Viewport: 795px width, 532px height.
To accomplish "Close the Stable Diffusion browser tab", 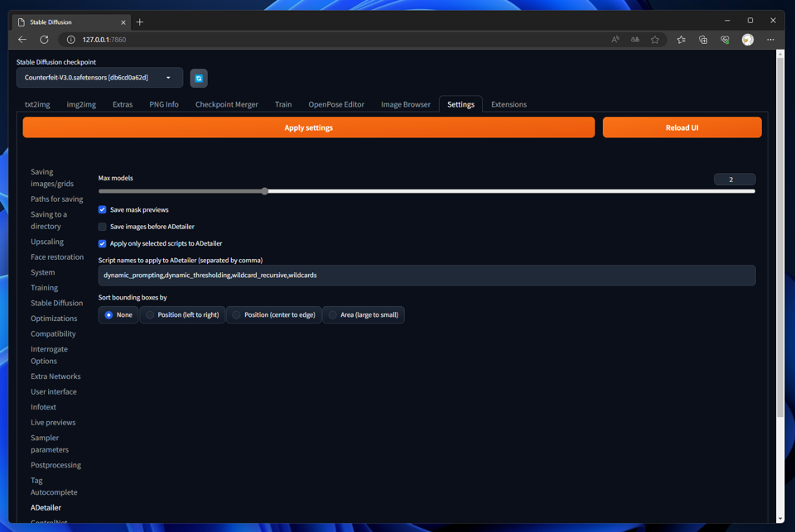I will coord(123,22).
